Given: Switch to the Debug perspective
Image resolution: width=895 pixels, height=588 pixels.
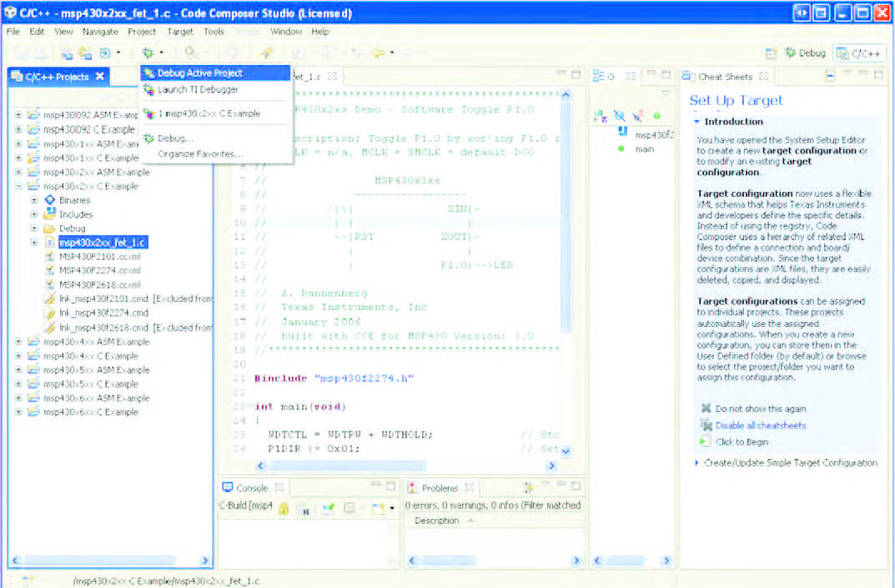Looking at the screenshot, I should 806,53.
